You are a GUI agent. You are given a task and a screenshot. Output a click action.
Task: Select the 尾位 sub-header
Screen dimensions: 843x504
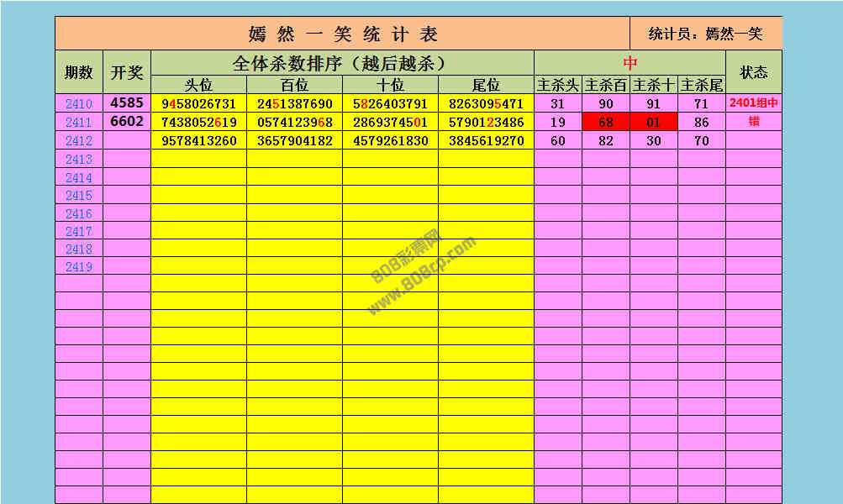[x=486, y=85]
